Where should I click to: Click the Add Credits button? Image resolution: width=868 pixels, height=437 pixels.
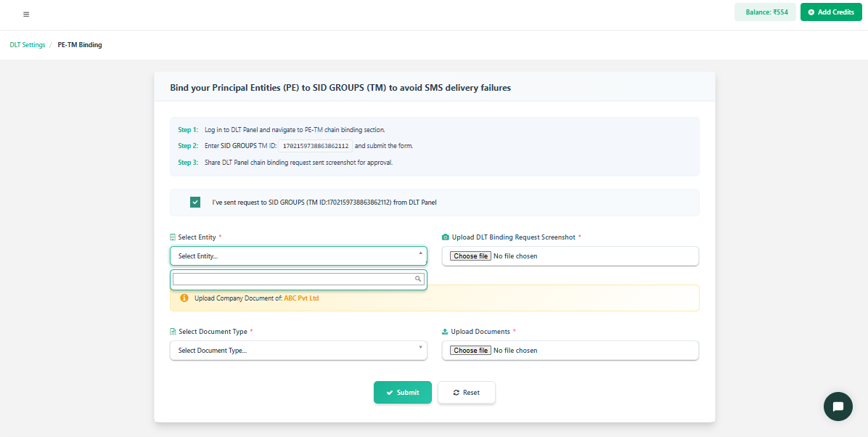[x=830, y=12]
